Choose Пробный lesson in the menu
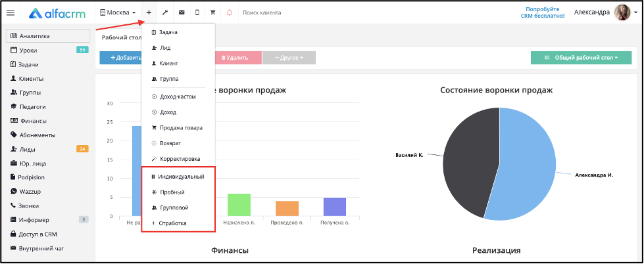The height and width of the screenshot is (264, 644). [x=168, y=192]
